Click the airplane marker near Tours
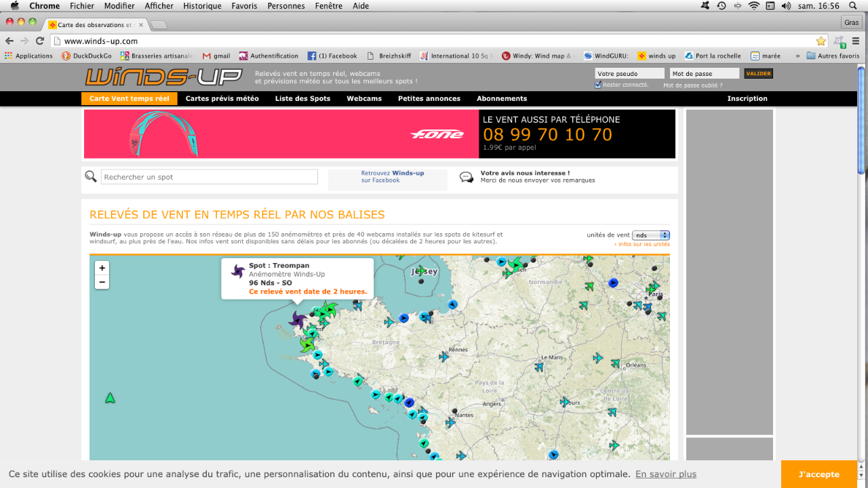Screen dimensions: 868x488 click(565, 402)
